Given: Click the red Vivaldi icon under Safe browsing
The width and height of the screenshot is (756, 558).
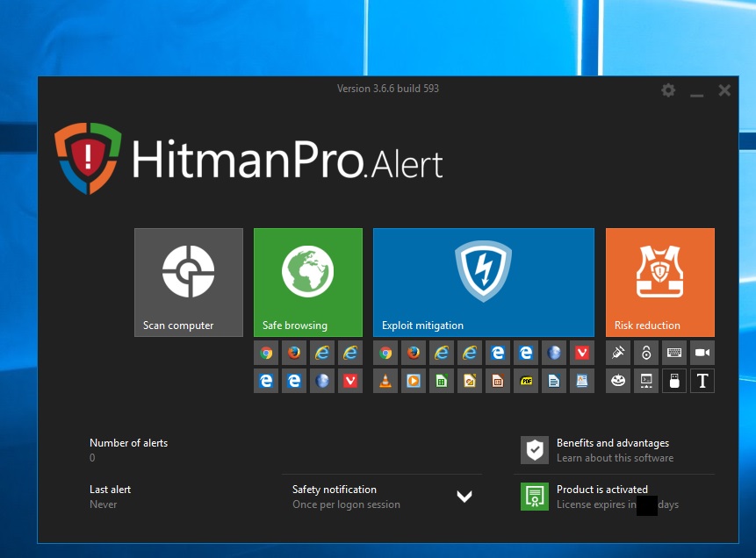Looking at the screenshot, I should point(350,381).
